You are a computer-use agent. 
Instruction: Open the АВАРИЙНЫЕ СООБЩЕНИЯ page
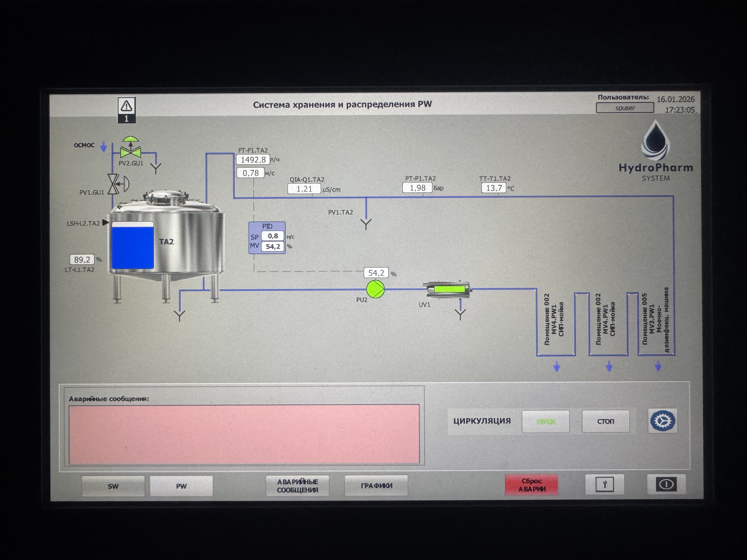point(297,486)
